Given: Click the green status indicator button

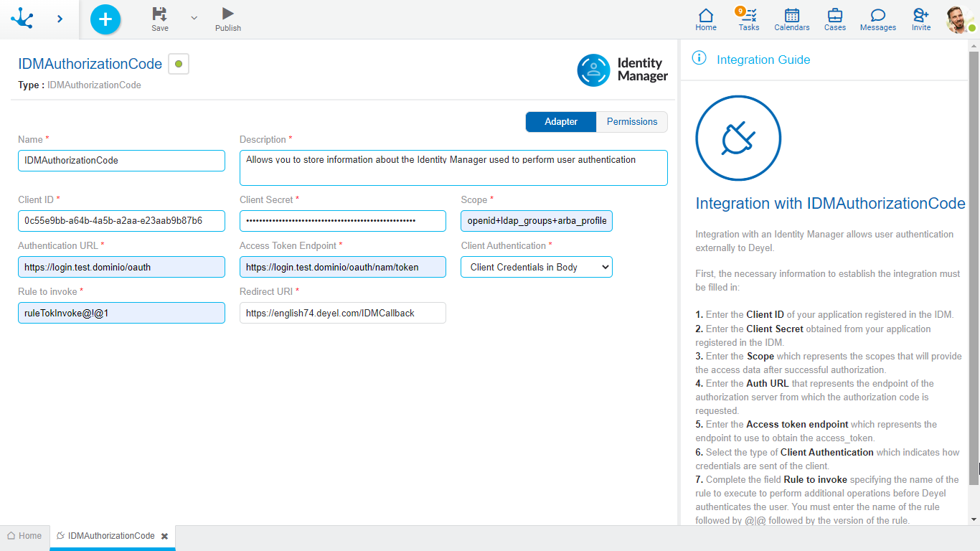Looking at the screenshot, I should [179, 64].
